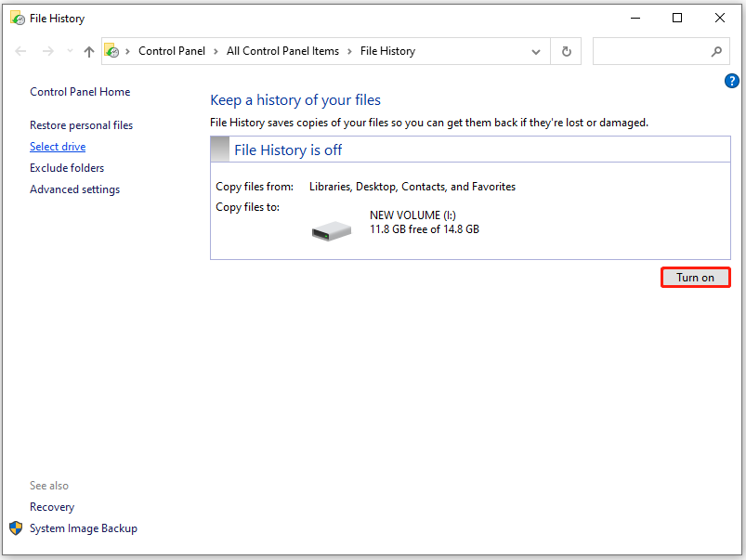Open the recent locations dropdown arrow
746x560 pixels.
(70, 50)
